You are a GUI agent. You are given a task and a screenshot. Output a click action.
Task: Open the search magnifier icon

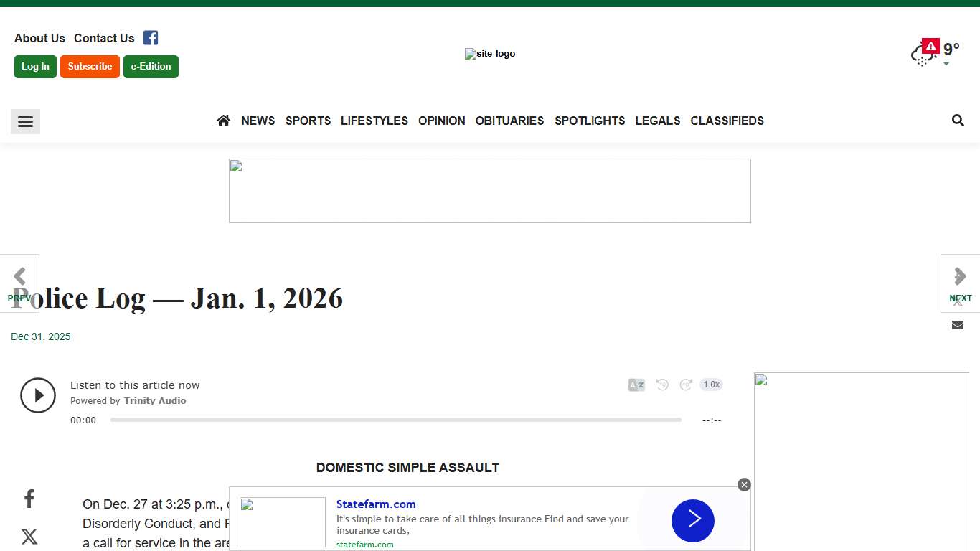coord(958,121)
